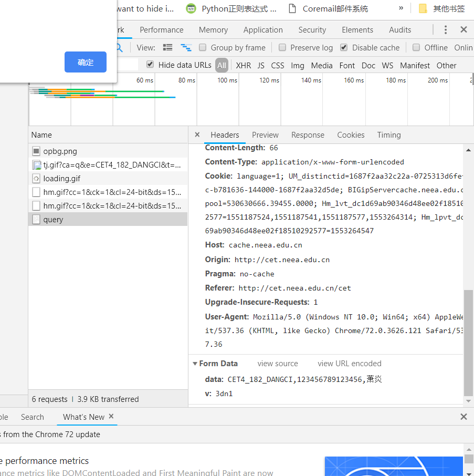Switch to the Application tab
474x476 pixels.
point(263,30)
